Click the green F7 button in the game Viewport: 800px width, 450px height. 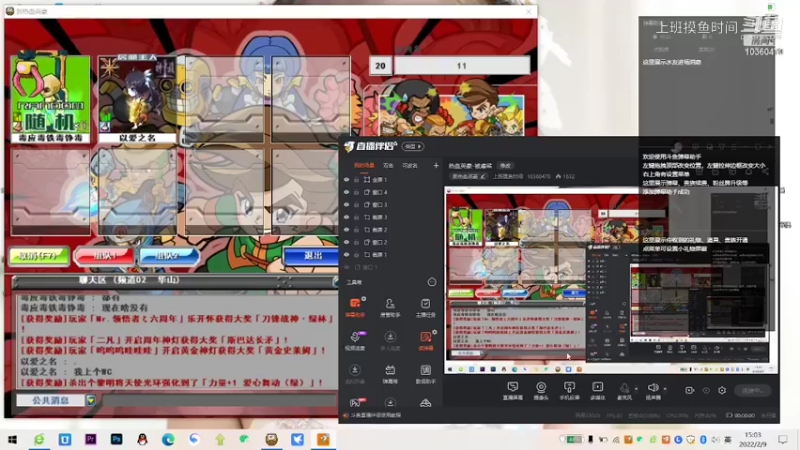[x=39, y=256]
